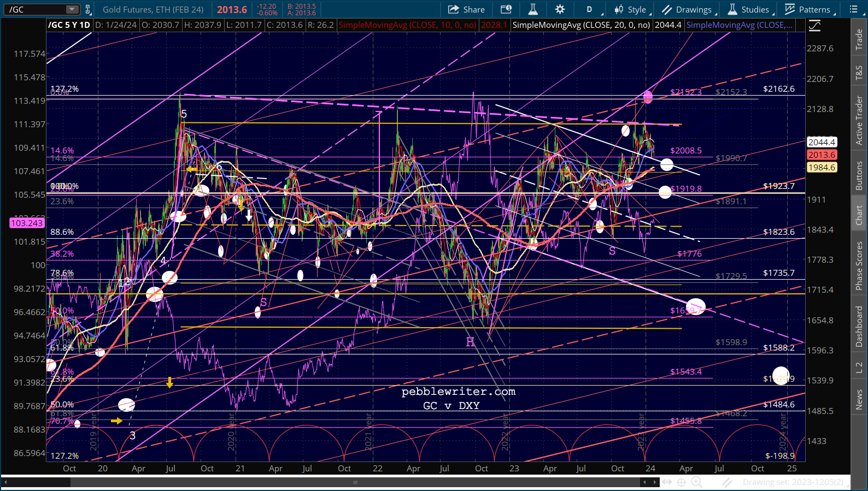Click the horizontal chart scrollbar thumb

click(355, 482)
